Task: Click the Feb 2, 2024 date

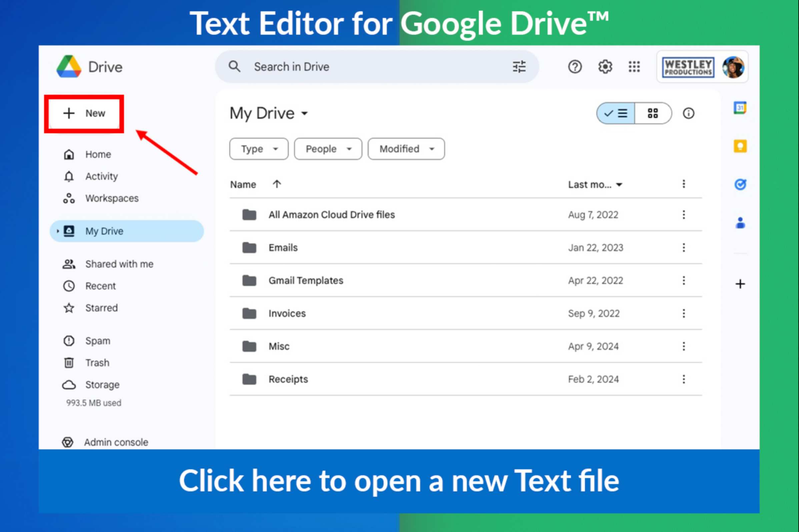Action: pos(593,379)
